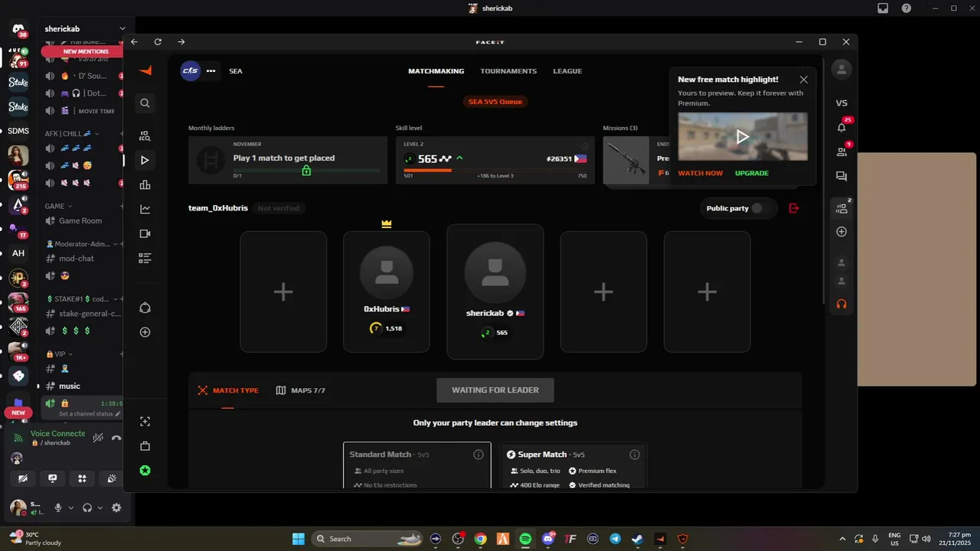
Task: Select the Standard Match option
Action: tap(417, 465)
